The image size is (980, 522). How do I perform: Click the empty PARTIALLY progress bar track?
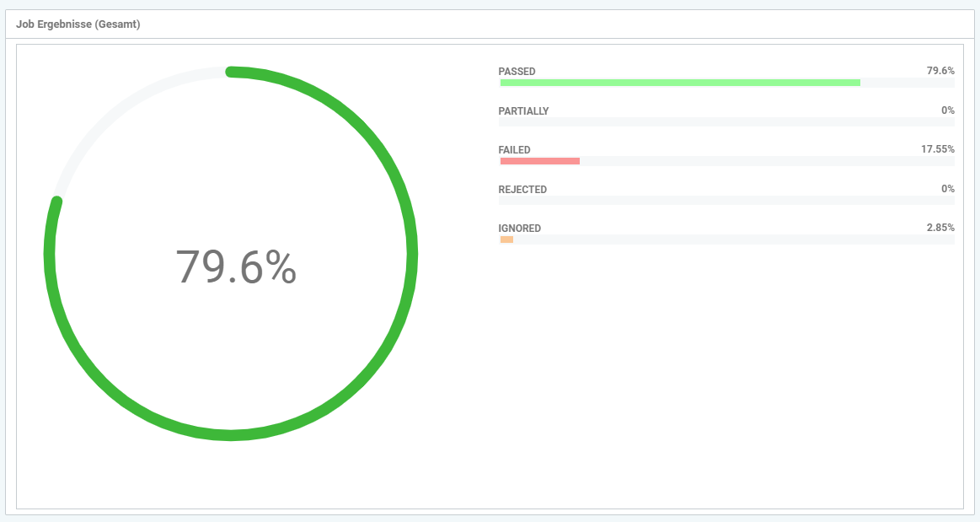726,122
